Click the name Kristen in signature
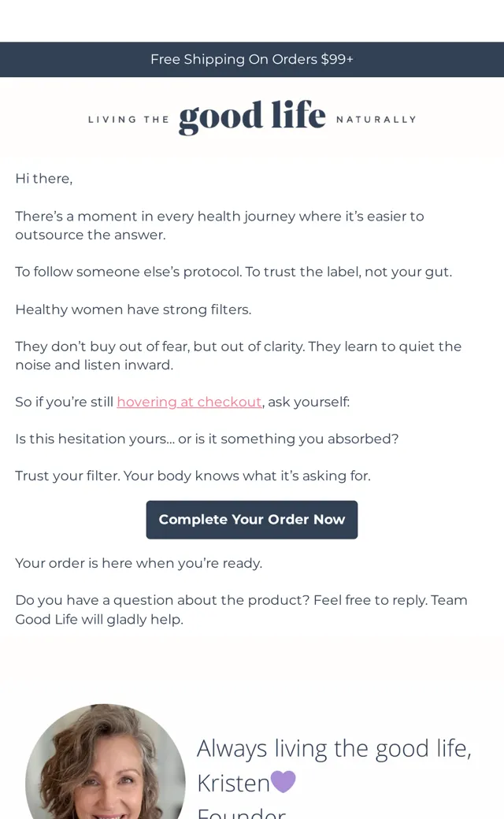 coord(233,783)
